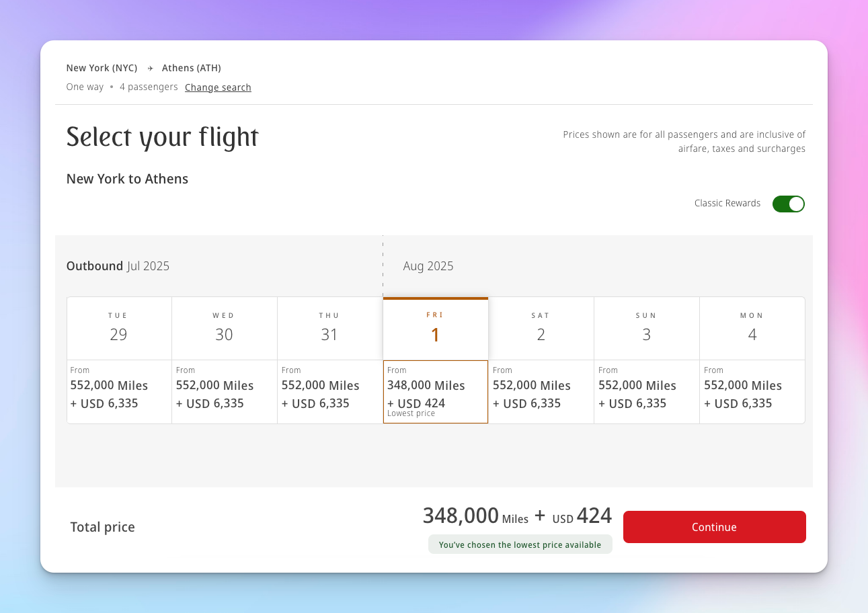Pick Saturday 2 date tab

[541, 329]
